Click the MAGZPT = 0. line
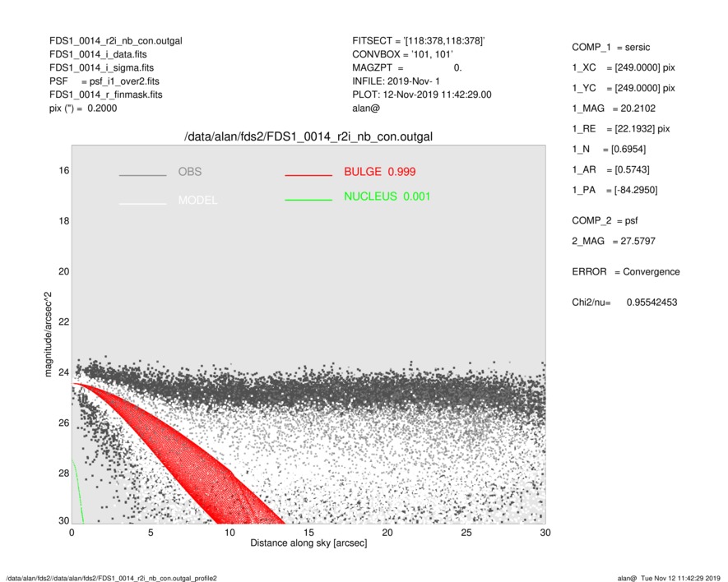 pos(406,67)
